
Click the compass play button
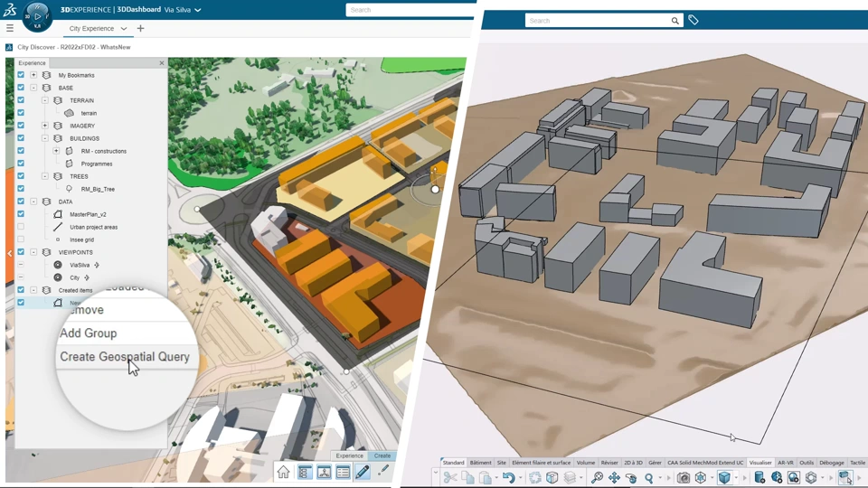38,16
